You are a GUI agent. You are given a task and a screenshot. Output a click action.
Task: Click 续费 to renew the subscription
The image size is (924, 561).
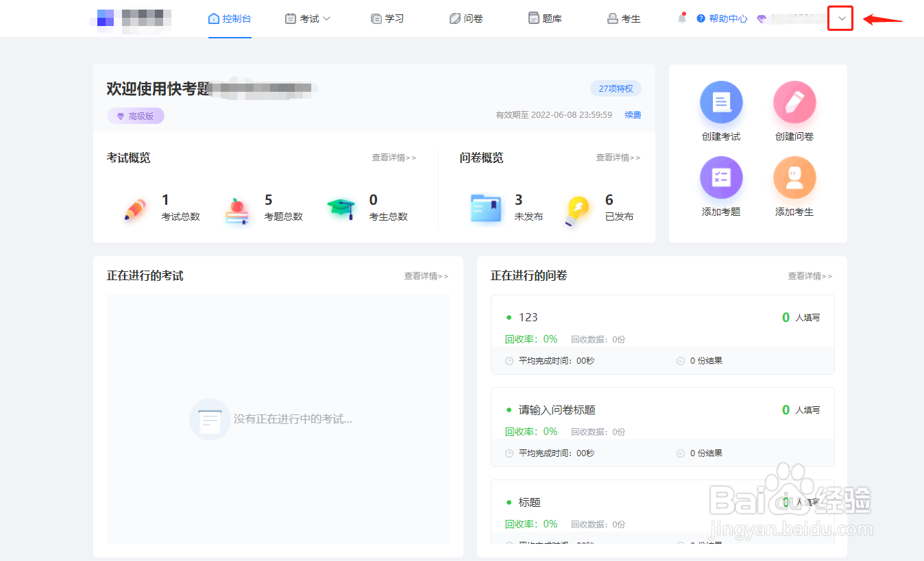tap(631, 114)
